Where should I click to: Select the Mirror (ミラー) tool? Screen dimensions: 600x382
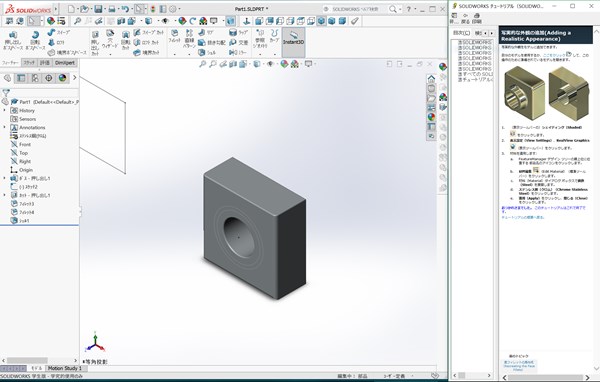pos(238,52)
